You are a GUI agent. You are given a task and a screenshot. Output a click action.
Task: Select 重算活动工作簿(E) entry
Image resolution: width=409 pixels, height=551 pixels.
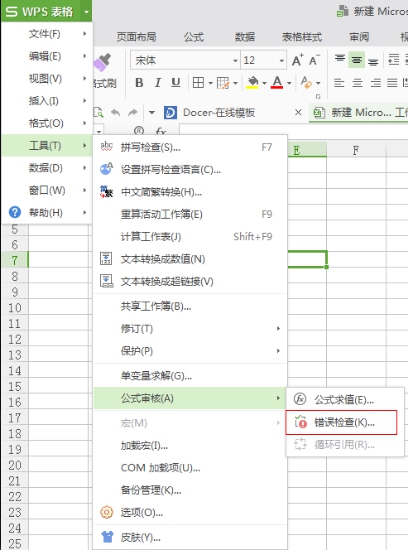(x=190, y=214)
